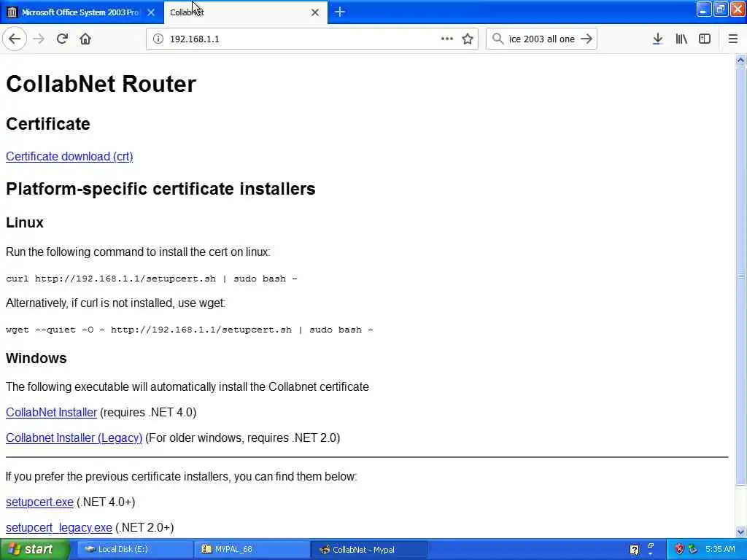Click the scrollbar up arrow
The height and width of the screenshot is (560, 747).
pos(740,60)
